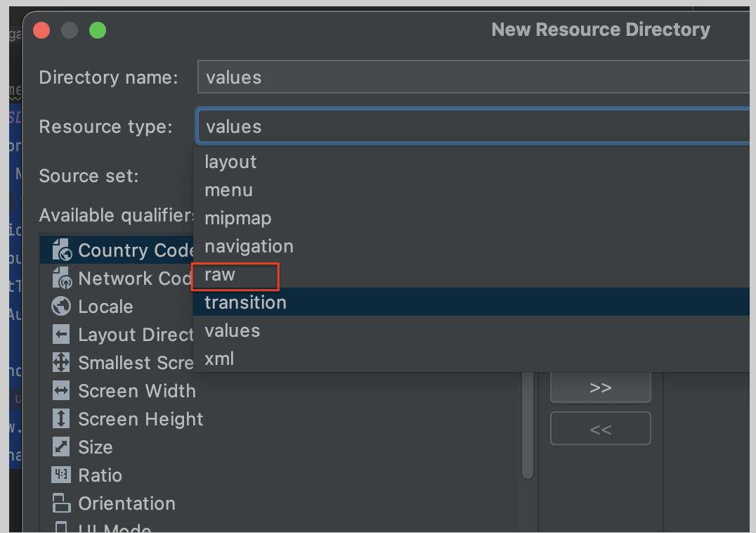Close the New Resource Directory dialog
The image size is (756, 533).
(x=41, y=30)
